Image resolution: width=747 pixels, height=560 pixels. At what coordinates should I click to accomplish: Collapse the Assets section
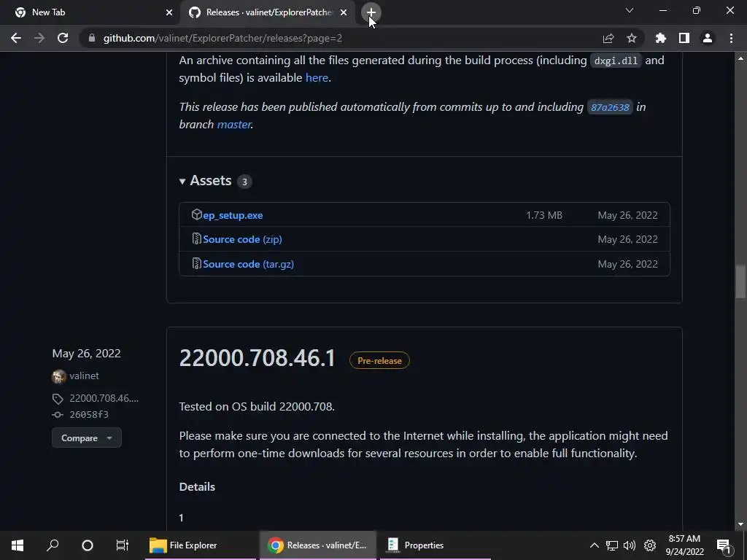pos(205,181)
